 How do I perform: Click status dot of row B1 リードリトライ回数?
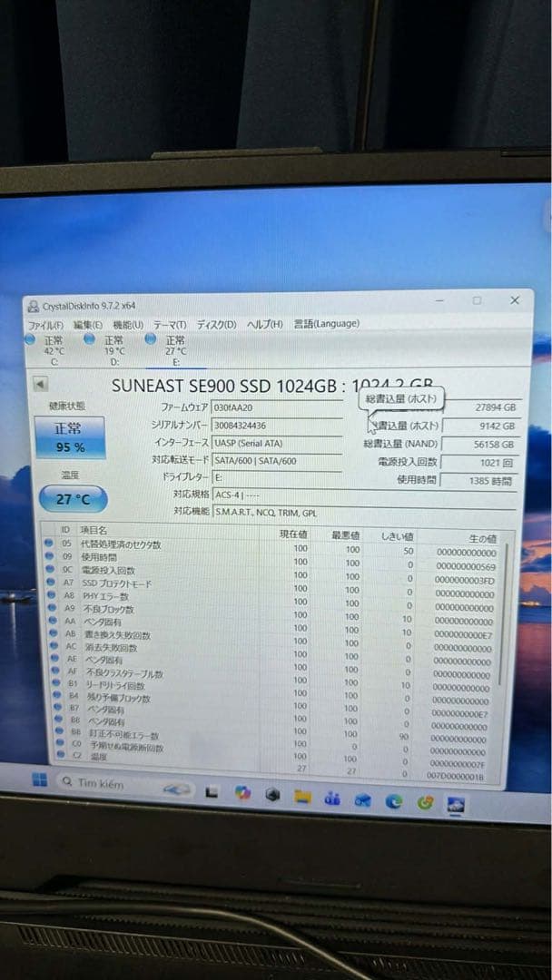point(56,684)
